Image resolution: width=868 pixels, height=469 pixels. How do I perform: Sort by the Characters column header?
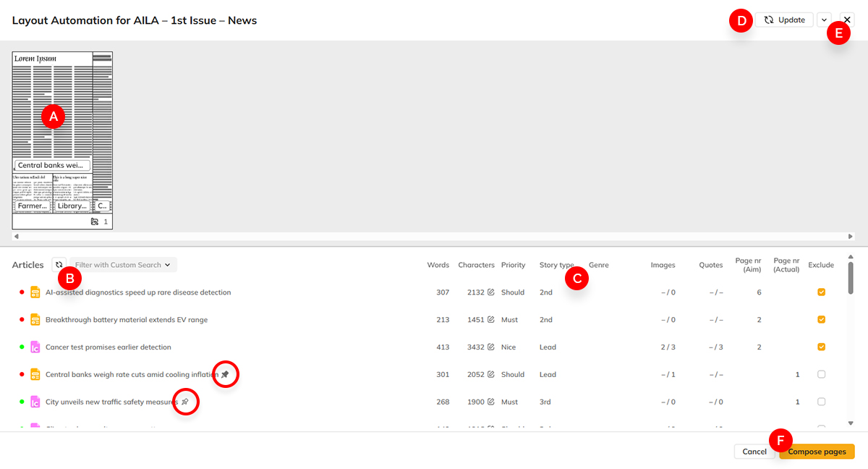click(x=477, y=265)
